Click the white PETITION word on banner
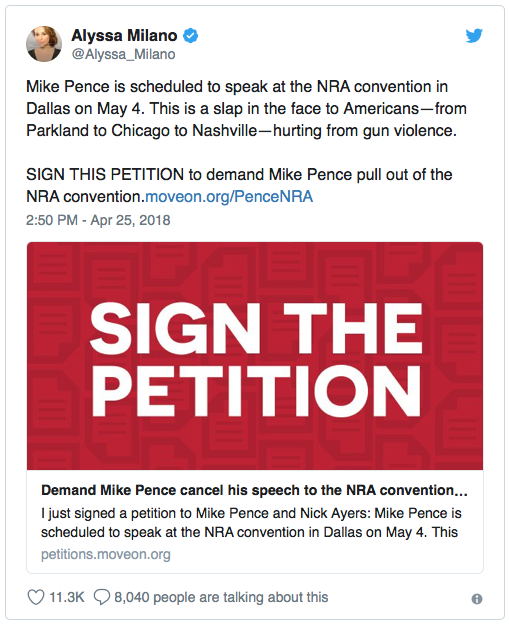Viewport: 509px width, 624px height. tap(256, 391)
